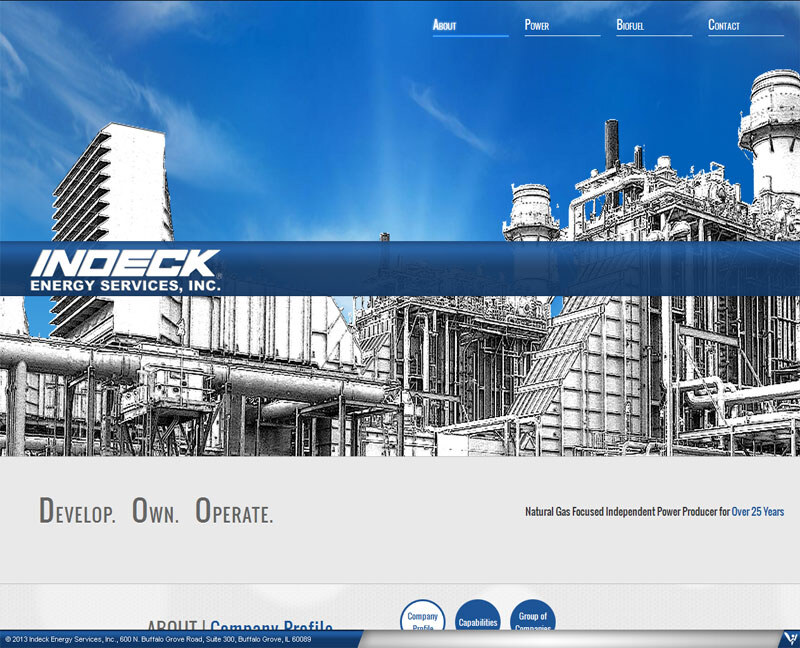The height and width of the screenshot is (648, 800).
Task: Open the Biofuel navigation menu item
Action: (654, 26)
